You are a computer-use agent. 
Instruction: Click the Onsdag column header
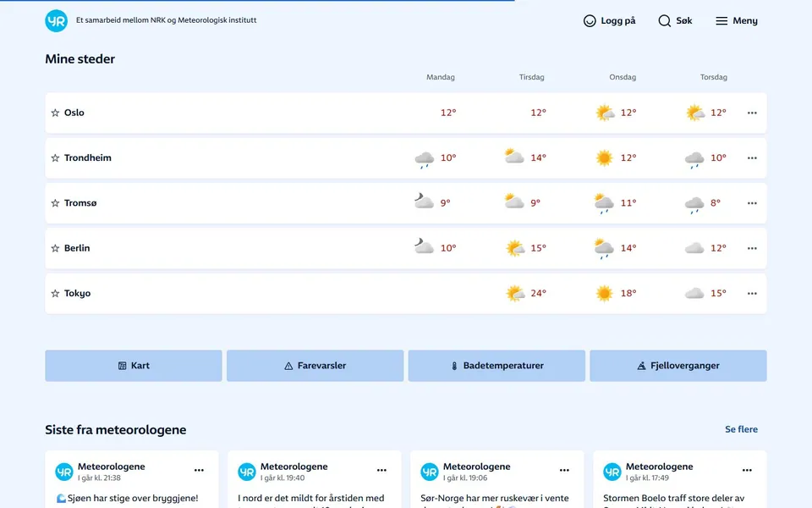(623, 77)
